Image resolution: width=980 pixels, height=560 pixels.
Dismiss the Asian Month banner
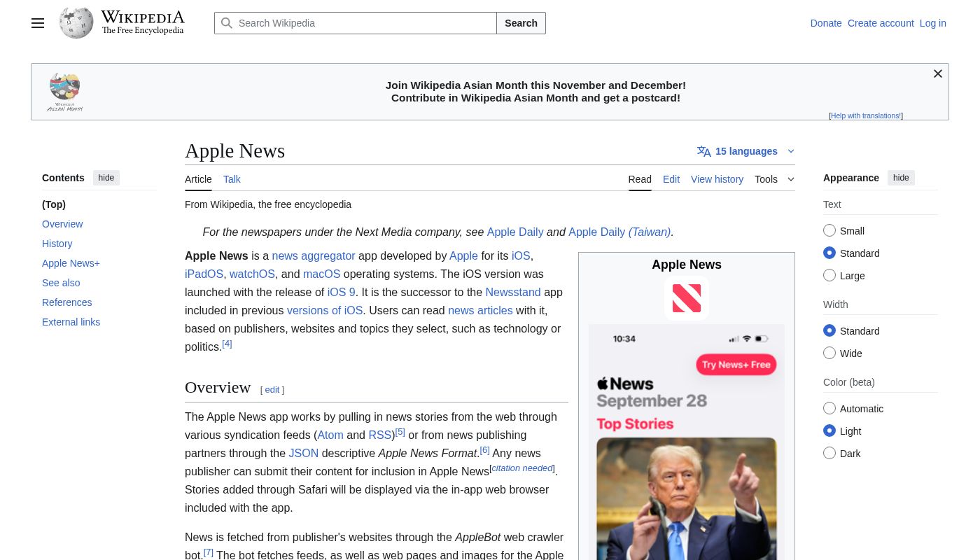click(937, 74)
